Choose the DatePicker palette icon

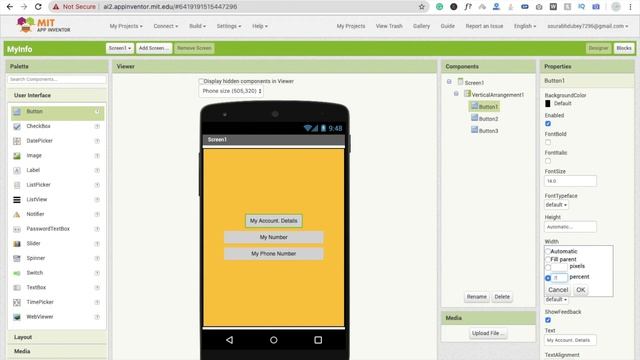(17, 141)
